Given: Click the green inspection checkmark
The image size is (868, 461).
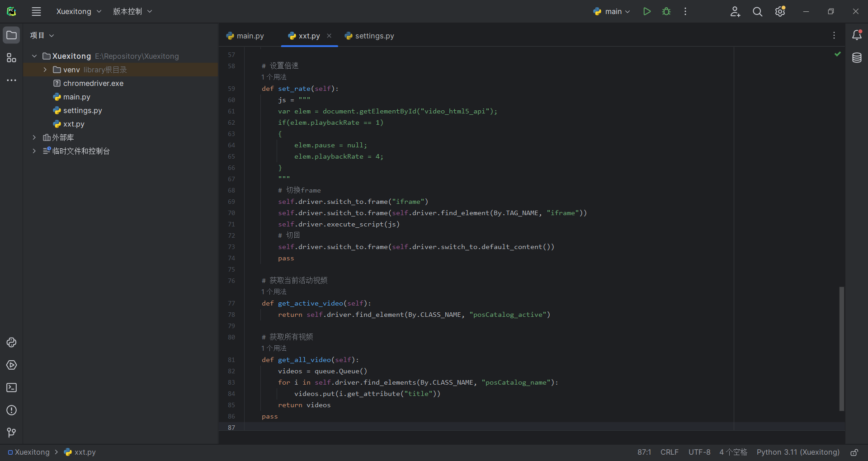Looking at the screenshot, I should click(838, 54).
